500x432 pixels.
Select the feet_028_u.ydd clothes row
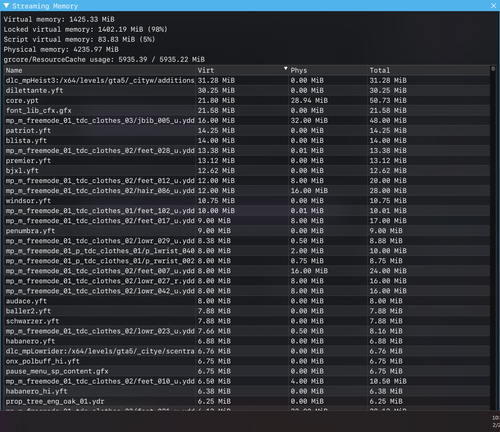[247, 151]
